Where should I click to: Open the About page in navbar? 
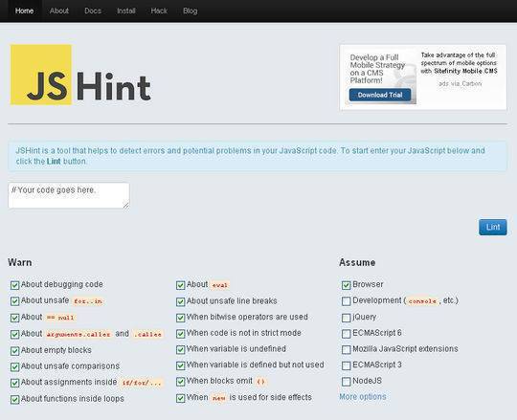[x=59, y=11]
